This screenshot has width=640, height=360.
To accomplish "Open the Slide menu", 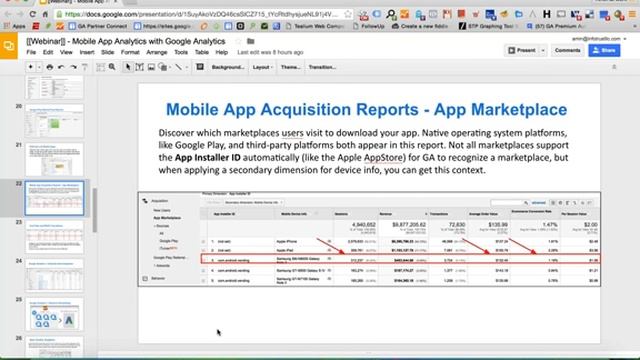I will pyautogui.click(x=107, y=52).
